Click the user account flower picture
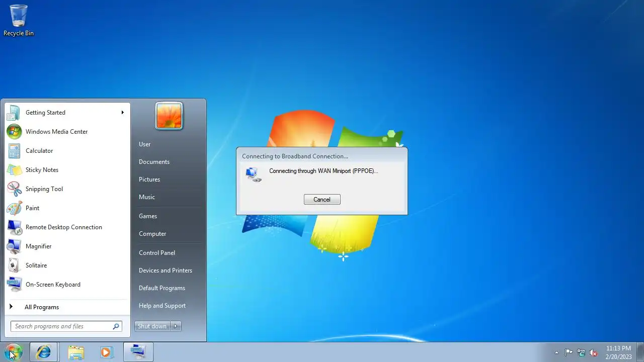This screenshot has height=362, width=644. (x=169, y=116)
